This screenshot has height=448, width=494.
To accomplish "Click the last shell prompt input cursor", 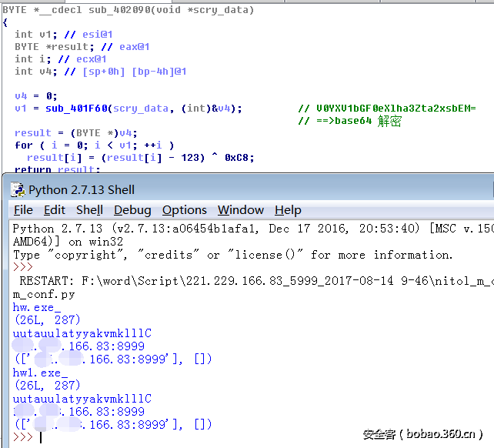I will coord(41,437).
